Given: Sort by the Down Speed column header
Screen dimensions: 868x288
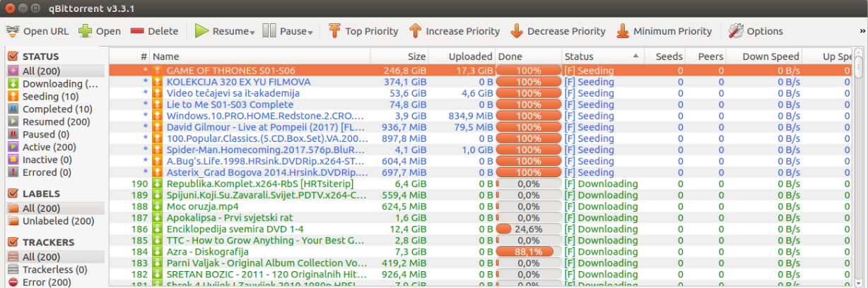Looking at the screenshot, I should (765, 56).
